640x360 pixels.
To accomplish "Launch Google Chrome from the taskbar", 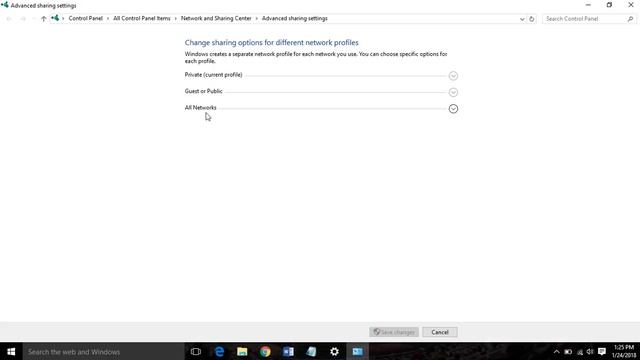I will click(x=265, y=351).
